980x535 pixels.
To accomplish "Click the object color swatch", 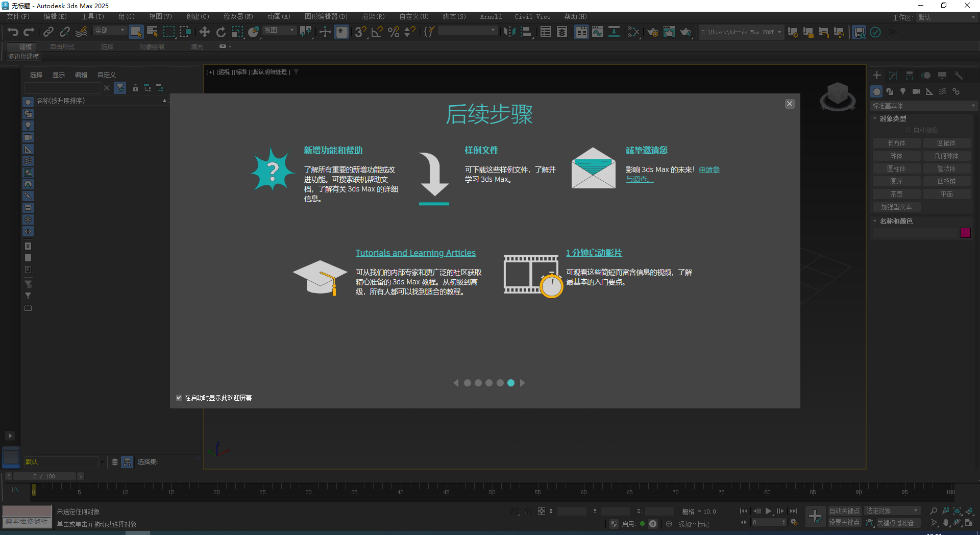I will click(x=965, y=233).
